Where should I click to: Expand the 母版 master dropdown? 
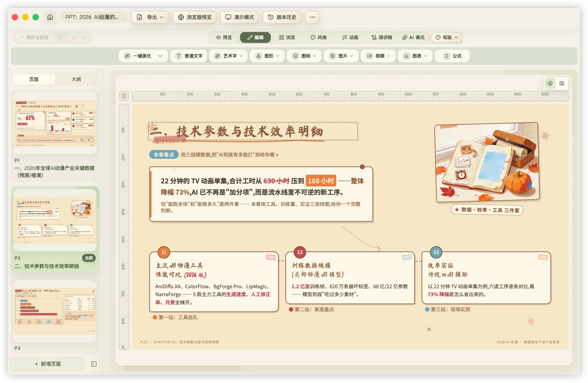pyautogui.click(x=447, y=37)
